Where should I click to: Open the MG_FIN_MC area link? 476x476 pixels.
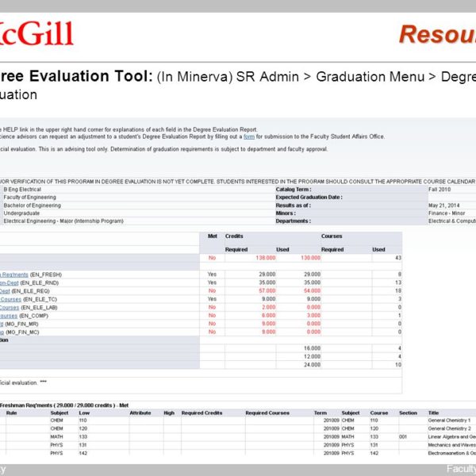pyautogui.click(x=3, y=332)
